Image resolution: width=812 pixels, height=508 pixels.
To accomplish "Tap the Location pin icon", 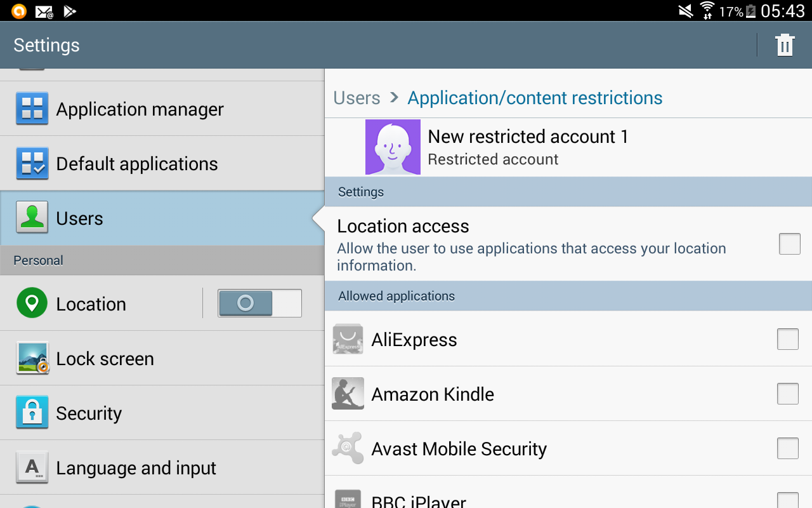I will click(x=32, y=304).
